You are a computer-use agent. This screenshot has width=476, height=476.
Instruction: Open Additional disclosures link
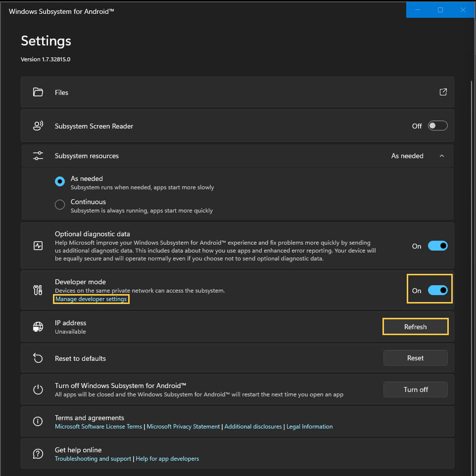coord(253,427)
